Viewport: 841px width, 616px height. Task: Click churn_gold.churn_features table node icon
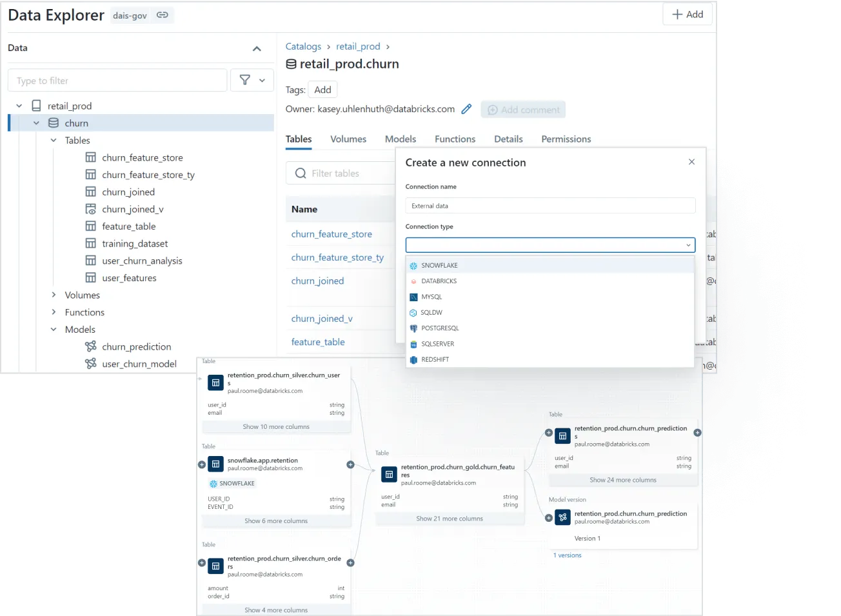[x=389, y=475]
